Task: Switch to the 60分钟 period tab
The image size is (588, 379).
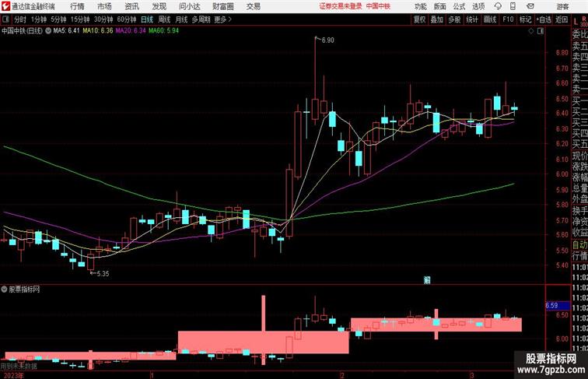Action: click(126, 19)
